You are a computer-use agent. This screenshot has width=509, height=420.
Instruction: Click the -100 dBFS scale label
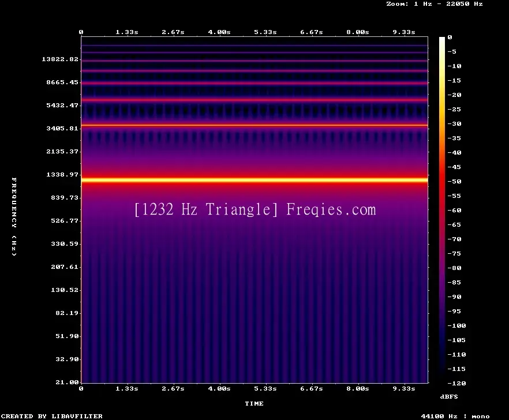click(x=456, y=325)
